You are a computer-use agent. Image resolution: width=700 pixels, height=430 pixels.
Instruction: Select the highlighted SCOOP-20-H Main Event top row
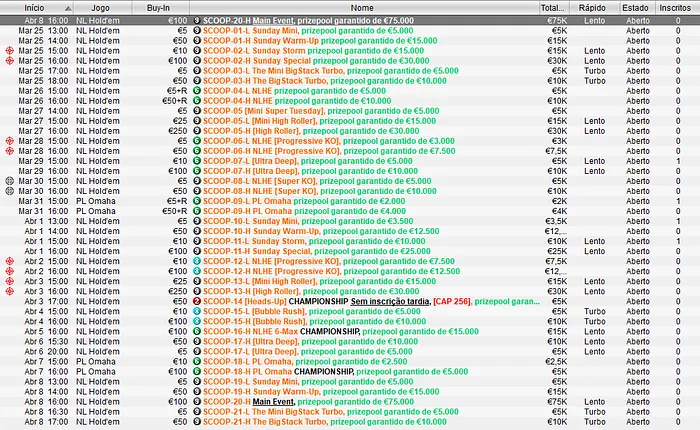click(350, 21)
